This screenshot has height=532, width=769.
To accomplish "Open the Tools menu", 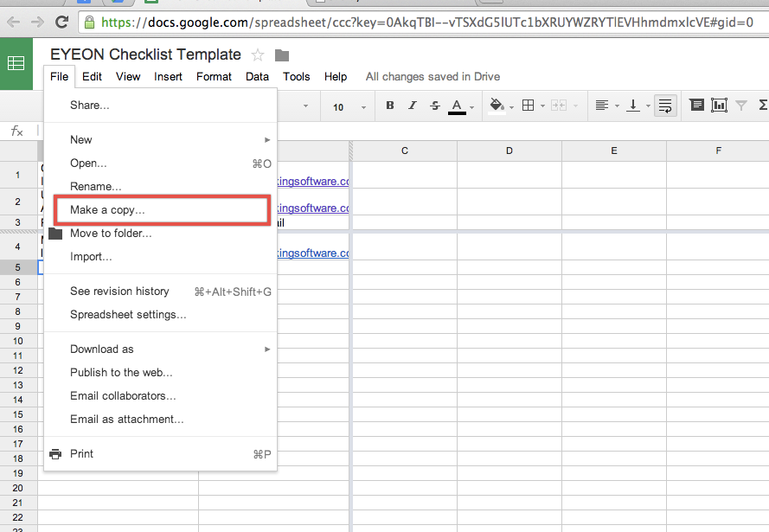I will pyautogui.click(x=296, y=77).
